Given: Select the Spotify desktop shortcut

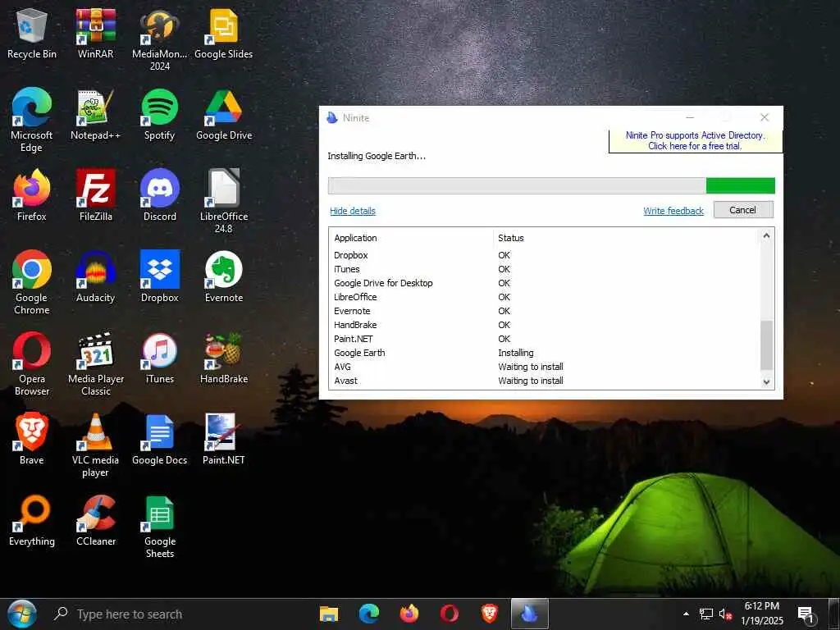Looking at the screenshot, I should pos(160,115).
